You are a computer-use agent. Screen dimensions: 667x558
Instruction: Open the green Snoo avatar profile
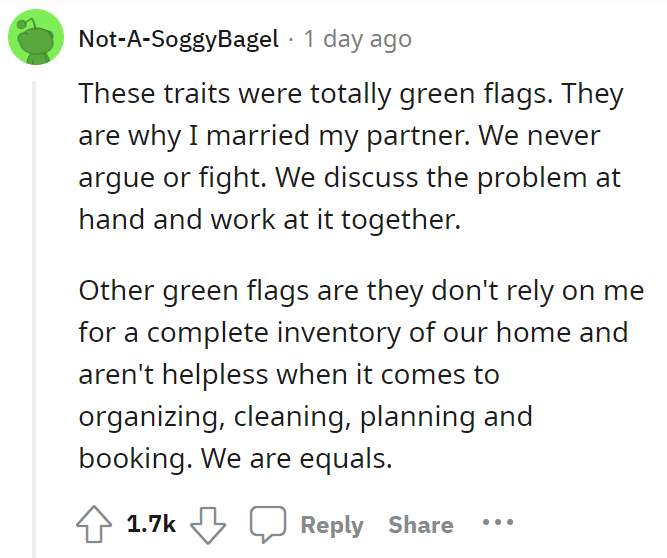pos(36,37)
